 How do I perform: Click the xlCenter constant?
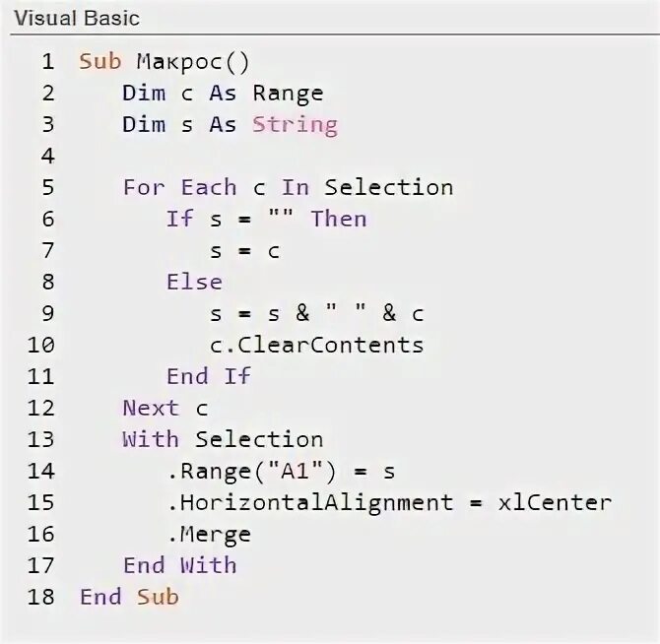click(x=555, y=503)
